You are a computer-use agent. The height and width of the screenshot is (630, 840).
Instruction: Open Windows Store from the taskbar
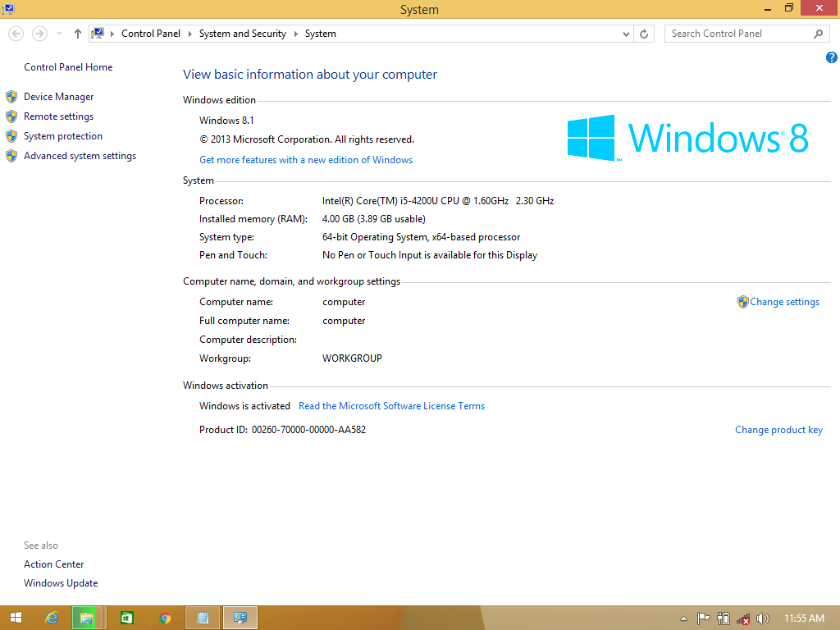[127, 618]
